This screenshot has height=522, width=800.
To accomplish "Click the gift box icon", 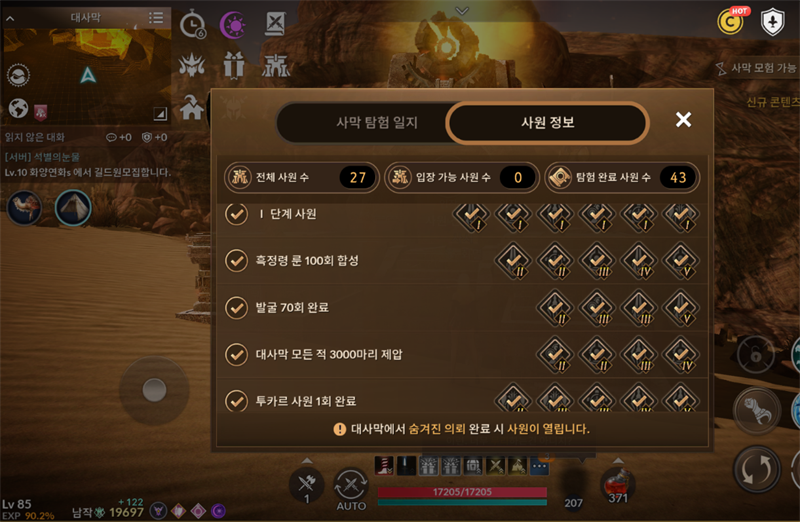I will tap(234, 65).
